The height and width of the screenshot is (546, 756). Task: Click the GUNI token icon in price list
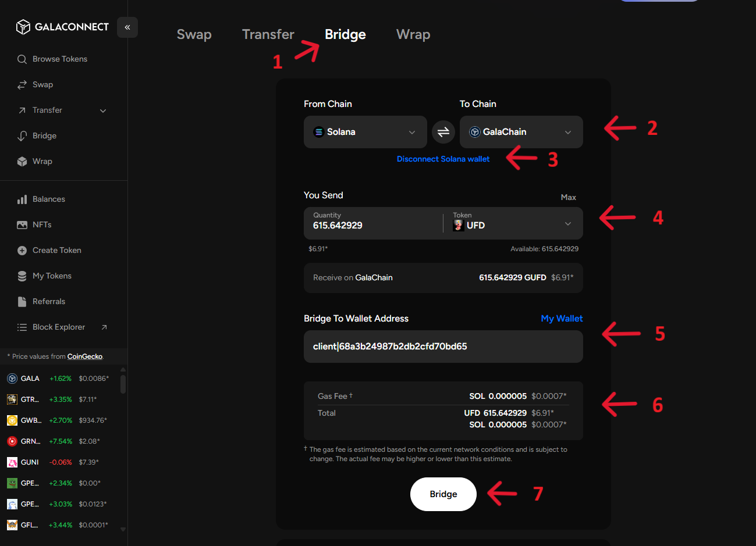[x=12, y=462]
